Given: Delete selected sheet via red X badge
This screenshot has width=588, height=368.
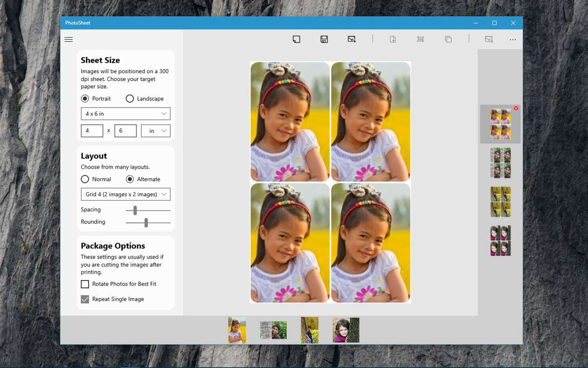Looking at the screenshot, I should pyautogui.click(x=516, y=109).
